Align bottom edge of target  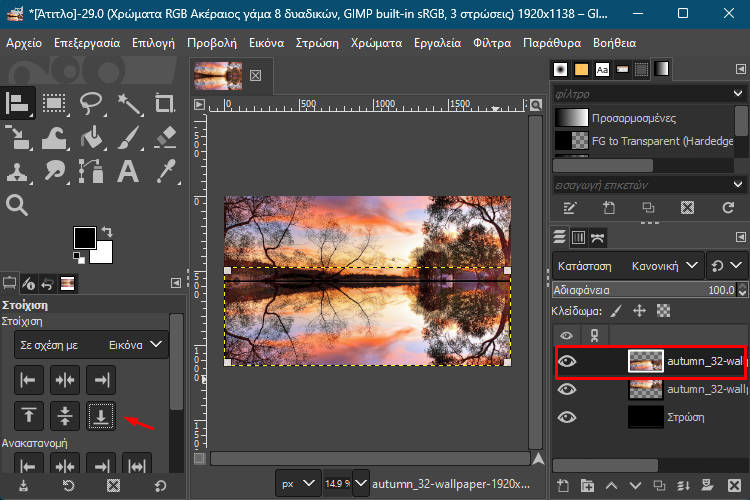(101, 416)
